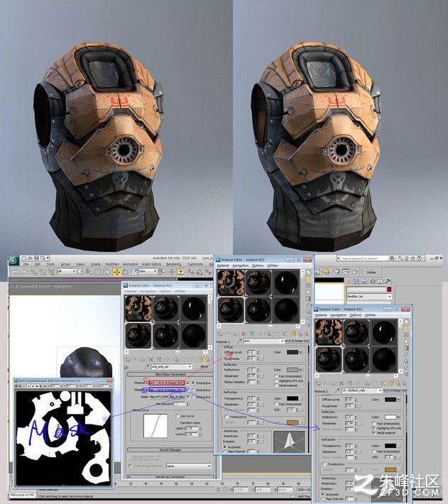The width and height of the screenshot is (448, 504).
Task: Toggle Metal material in right Material Editor
Action: point(373,432)
